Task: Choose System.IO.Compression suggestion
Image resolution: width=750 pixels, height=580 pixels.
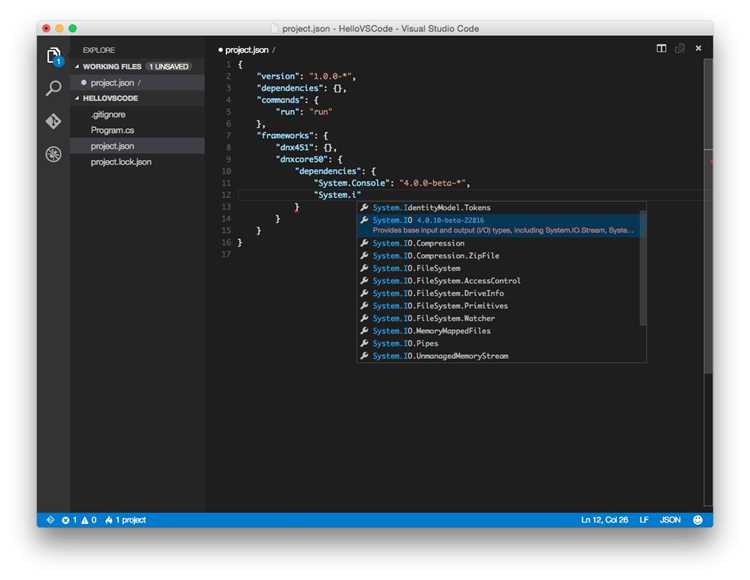Action: point(500,243)
